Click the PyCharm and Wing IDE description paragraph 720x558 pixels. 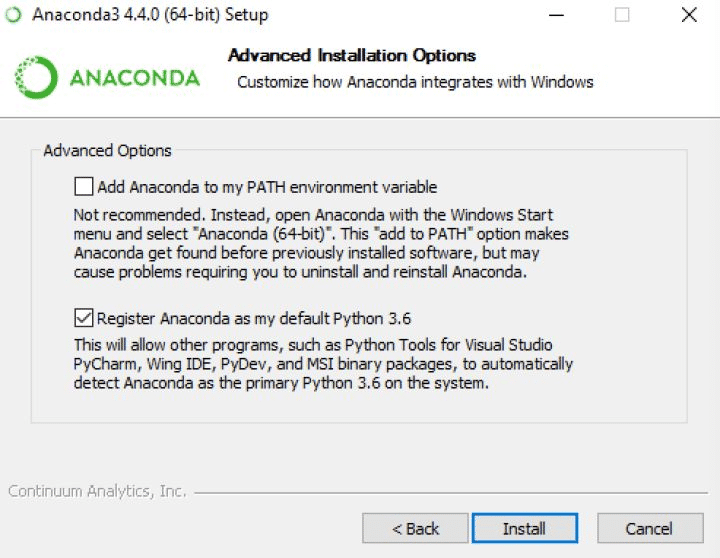coord(323,364)
